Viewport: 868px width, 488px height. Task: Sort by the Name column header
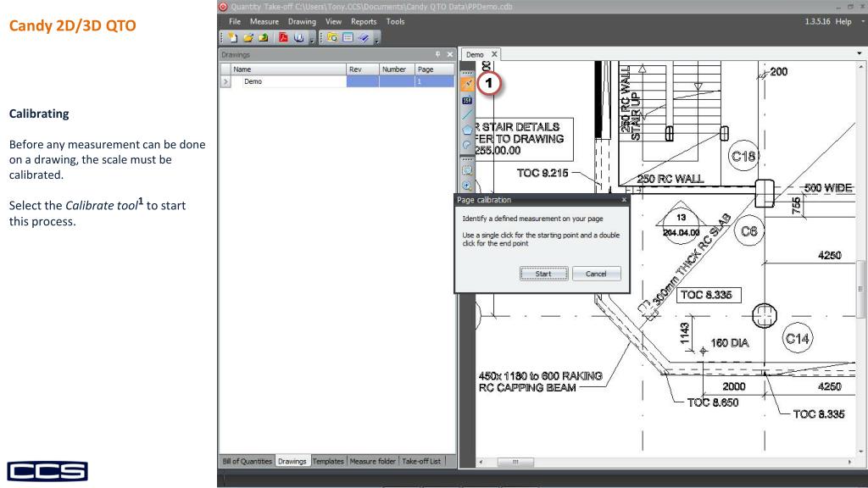click(288, 69)
